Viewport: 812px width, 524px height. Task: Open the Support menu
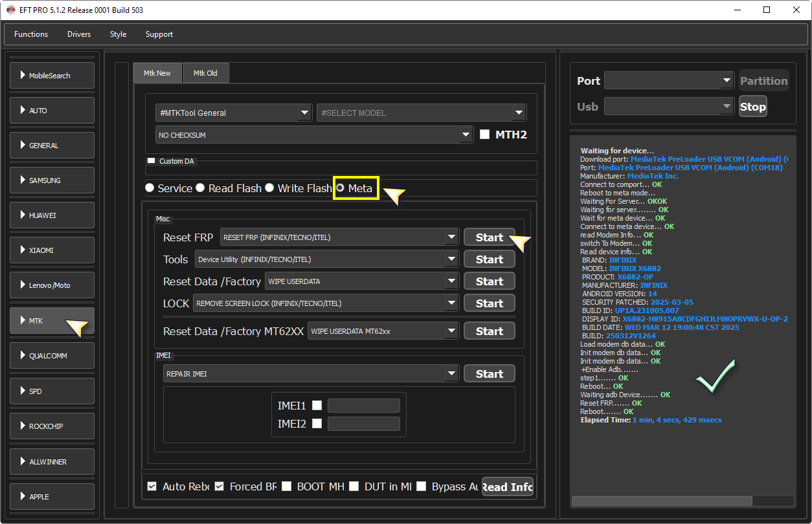pos(159,34)
